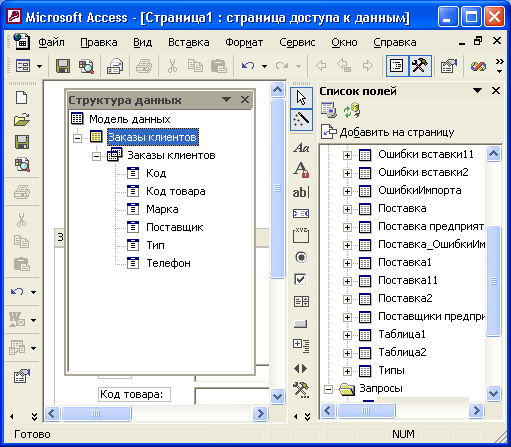
Task: Click the field list scroll down arrow
Action: [493, 393]
